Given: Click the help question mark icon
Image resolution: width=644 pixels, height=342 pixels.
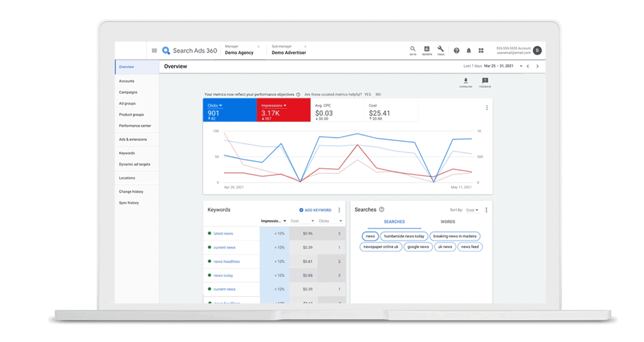Looking at the screenshot, I should (x=456, y=50).
